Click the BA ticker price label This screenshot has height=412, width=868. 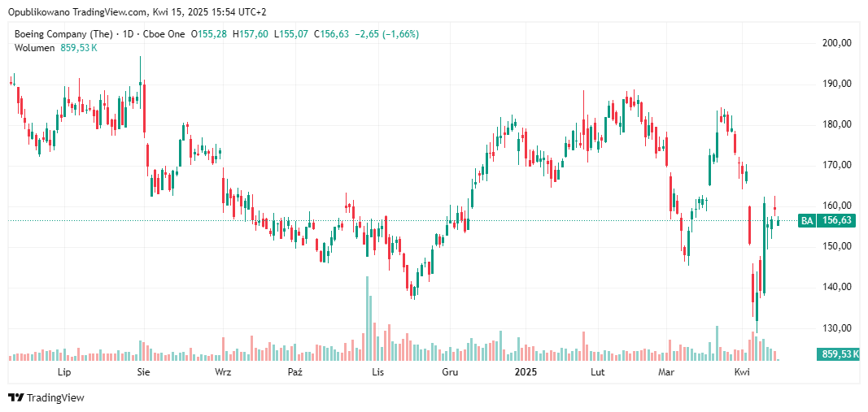807,221
